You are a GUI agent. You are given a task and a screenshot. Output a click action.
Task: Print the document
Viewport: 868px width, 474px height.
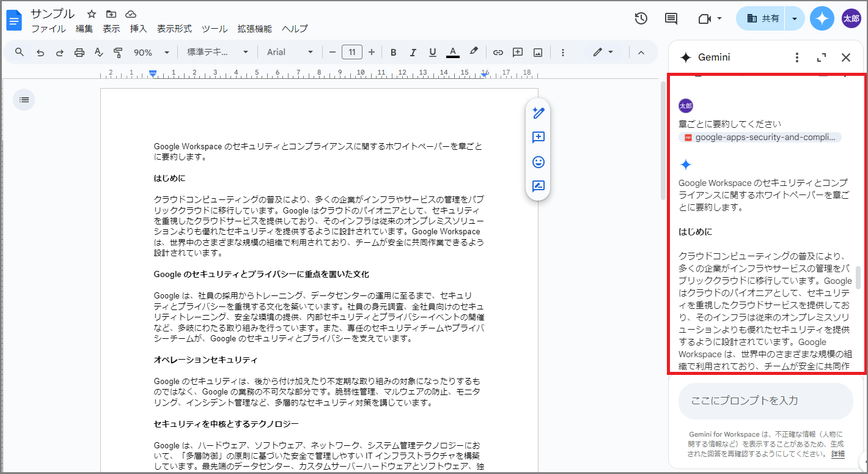(x=79, y=53)
